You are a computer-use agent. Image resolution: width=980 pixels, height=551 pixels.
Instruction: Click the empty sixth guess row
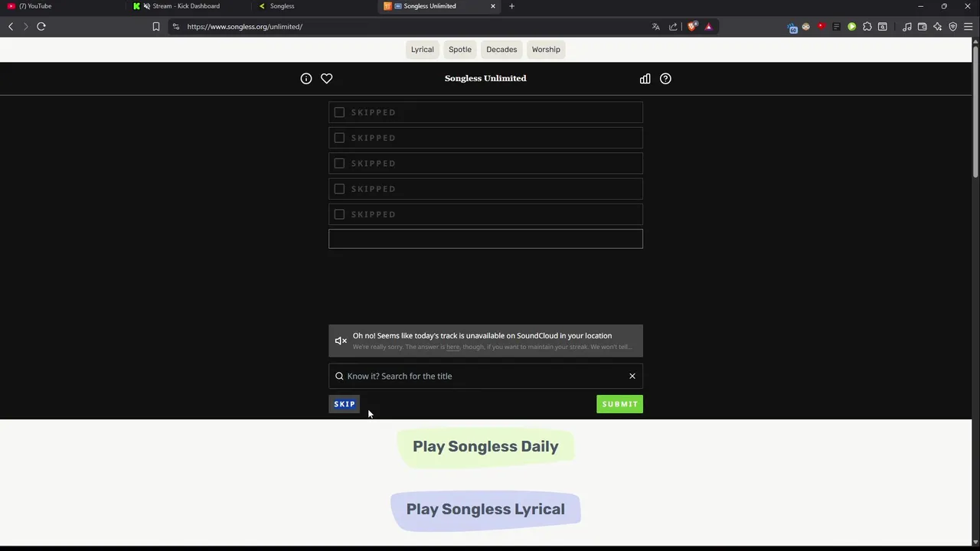[485, 239]
